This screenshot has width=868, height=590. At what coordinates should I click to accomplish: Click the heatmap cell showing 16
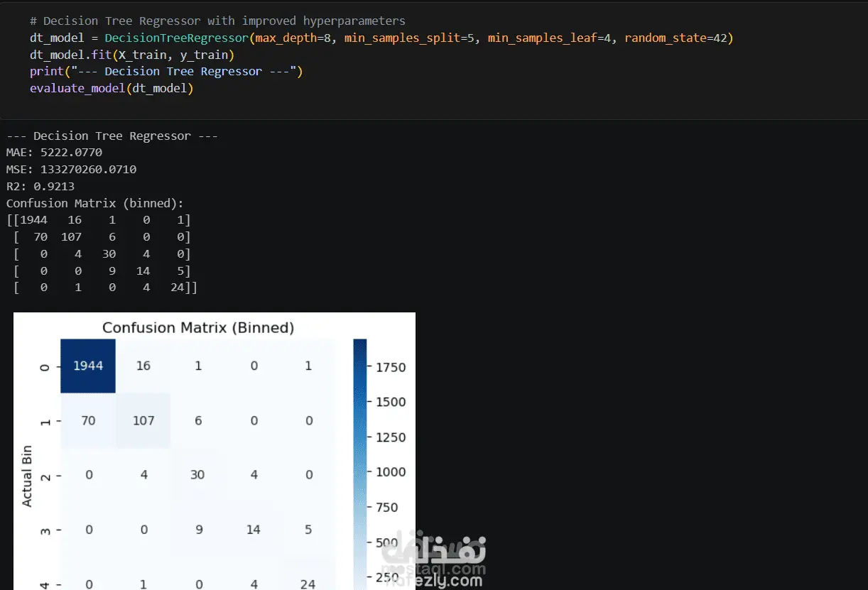coord(143,366)
